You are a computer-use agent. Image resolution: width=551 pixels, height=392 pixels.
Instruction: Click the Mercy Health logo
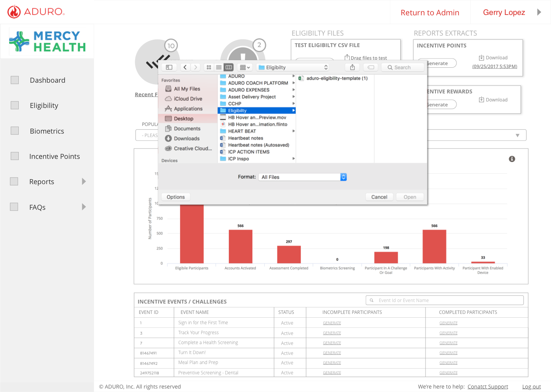click(x=47, y=41)
